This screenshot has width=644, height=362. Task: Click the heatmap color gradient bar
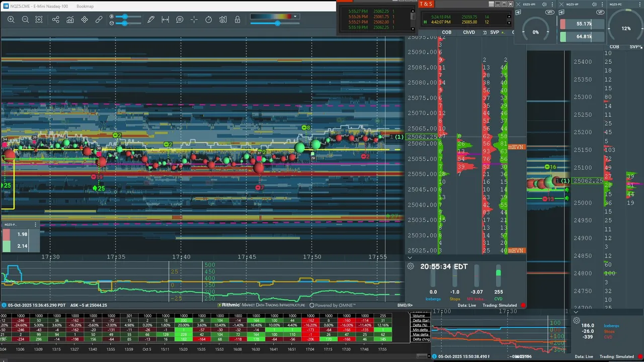tap(271, 17)
